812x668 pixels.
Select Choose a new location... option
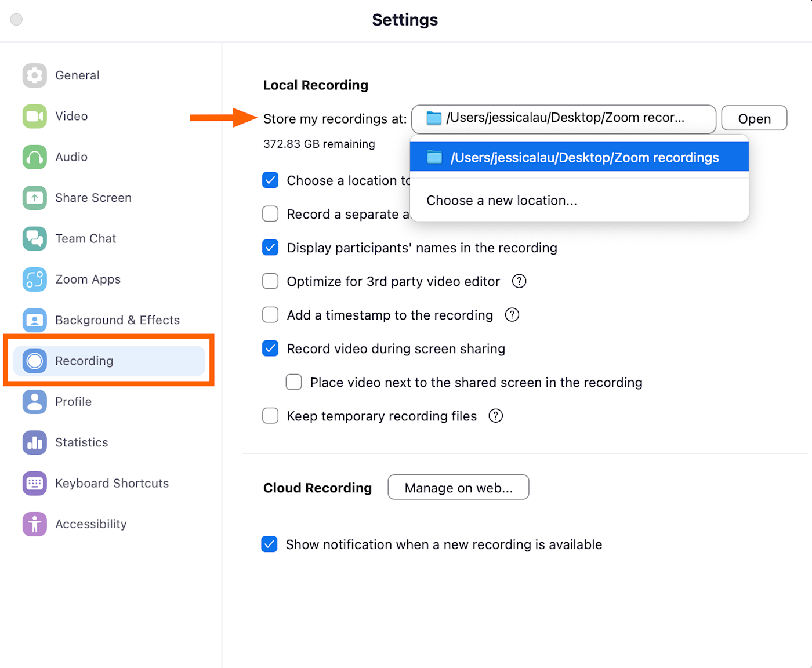[579, 201]
